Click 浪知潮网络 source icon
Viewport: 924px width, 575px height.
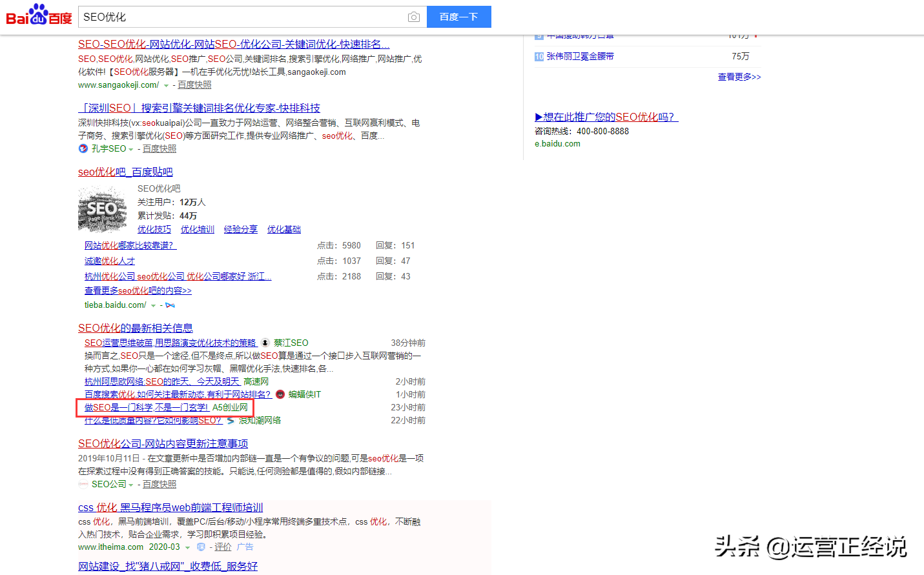pyautogui.click(x=231, y=420)
